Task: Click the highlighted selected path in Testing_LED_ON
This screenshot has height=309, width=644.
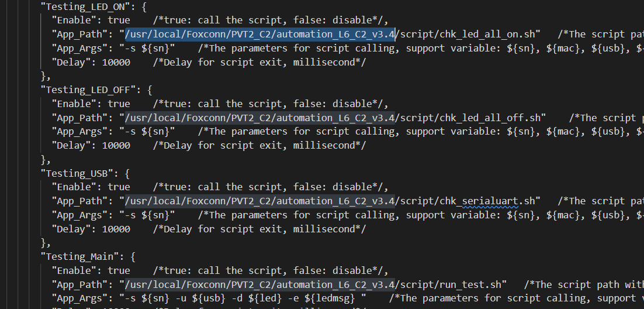Action: (x=259, y=34)
